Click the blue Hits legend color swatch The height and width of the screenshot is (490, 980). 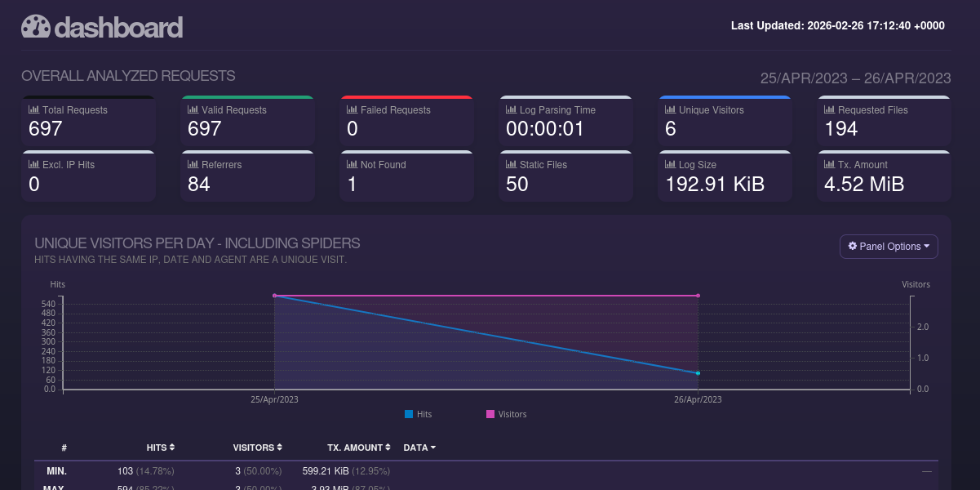pos(409,414)
